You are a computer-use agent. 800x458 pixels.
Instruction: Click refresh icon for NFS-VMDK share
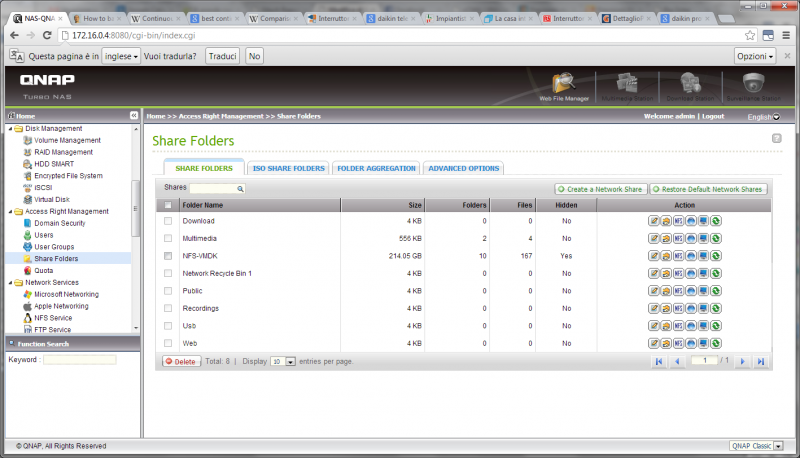(x=716, y=256)
